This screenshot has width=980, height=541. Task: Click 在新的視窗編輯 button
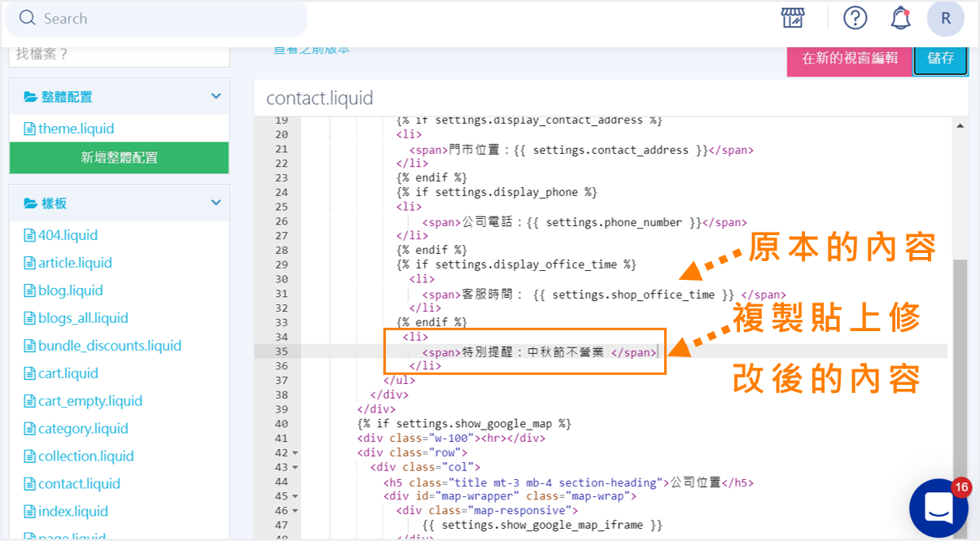849,59
